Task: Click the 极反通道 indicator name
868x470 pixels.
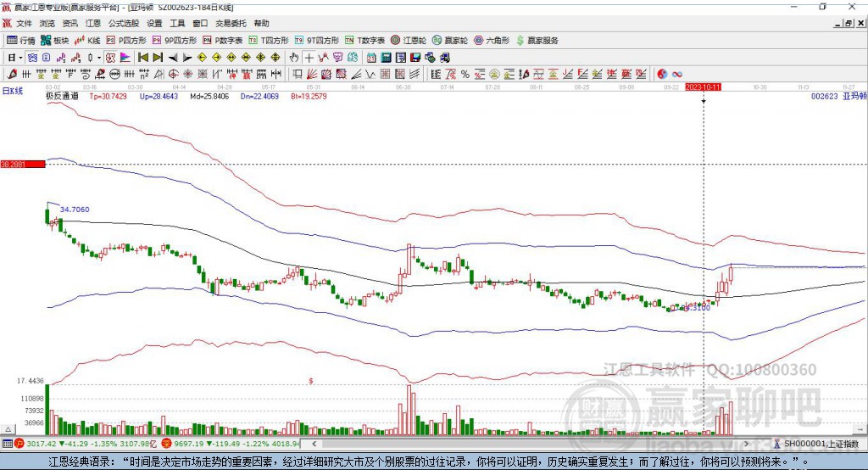Action: click(x=62, y=96)
